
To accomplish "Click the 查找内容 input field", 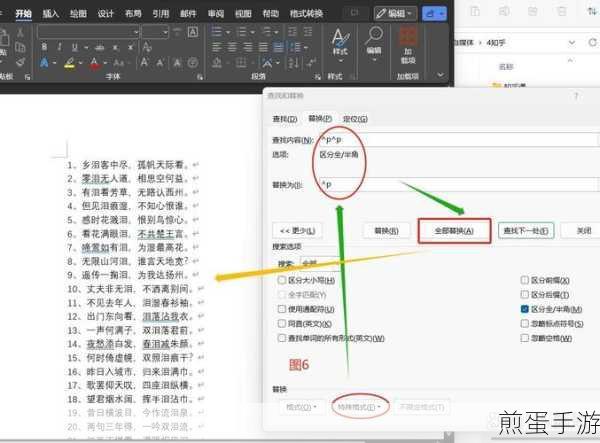I will (457, 140).
